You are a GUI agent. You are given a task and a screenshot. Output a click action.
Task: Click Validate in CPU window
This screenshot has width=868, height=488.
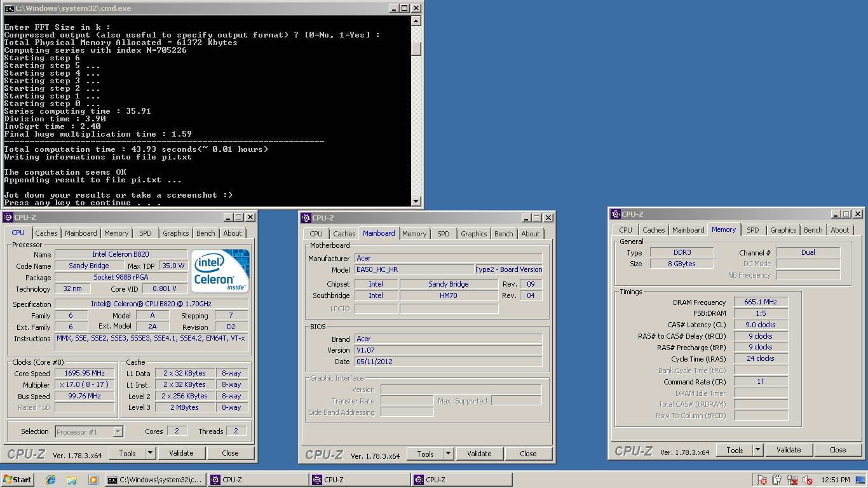(x=181, y=453)
